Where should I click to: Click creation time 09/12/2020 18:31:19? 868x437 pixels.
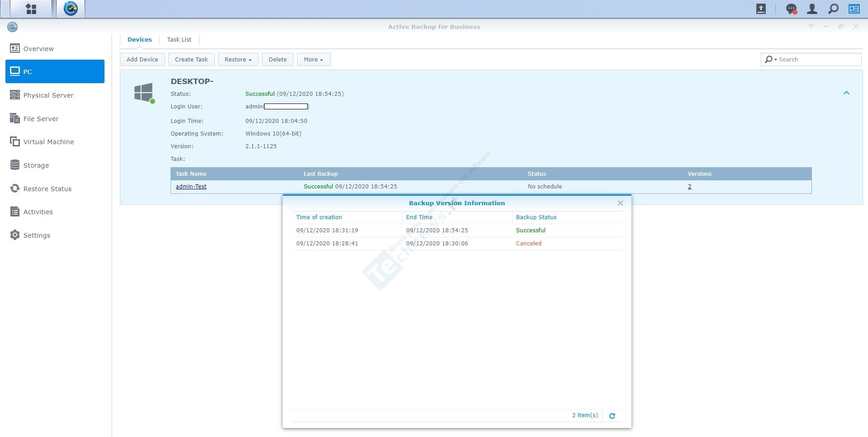[327, 230]
